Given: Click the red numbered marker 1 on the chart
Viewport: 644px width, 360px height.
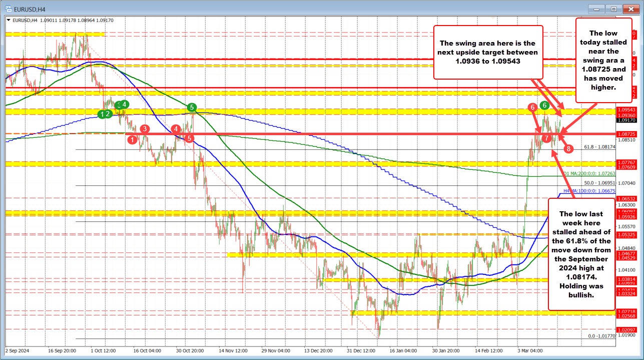Looking at the screenshot, I should [132, 140].
